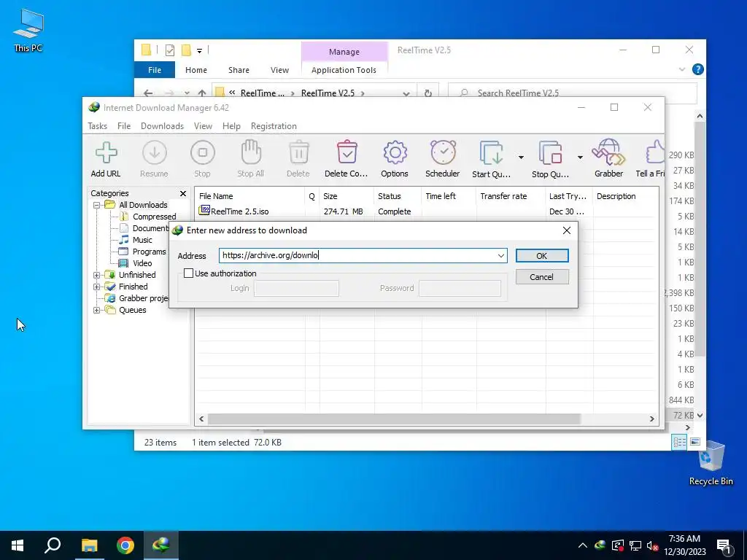Close the Enter new address dialog
This screenshot has height=560, width=747.
566,230
